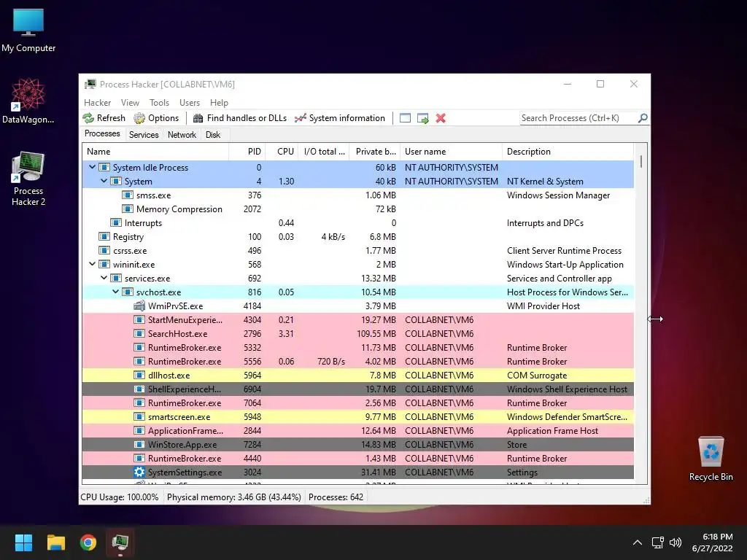Click the smss.exe process icon
747x560 pixels.
tap(127, 195)
